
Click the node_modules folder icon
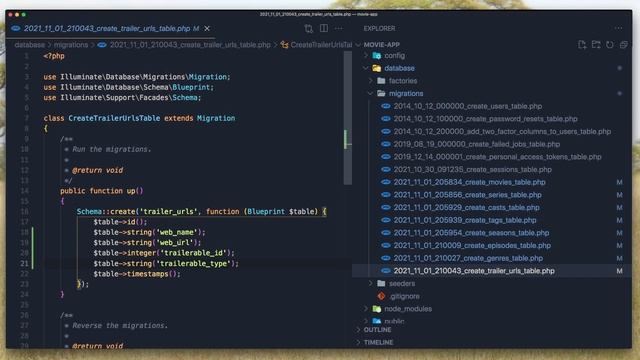point(376,309)
